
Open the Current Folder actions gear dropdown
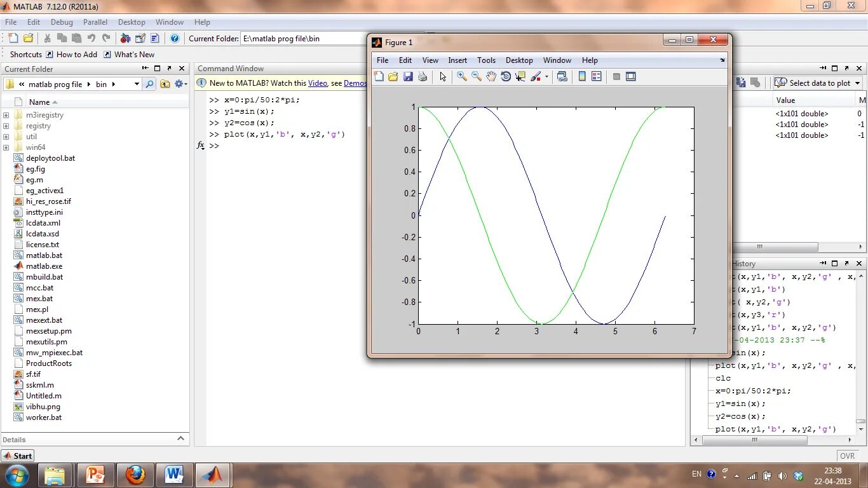(180, 84)
